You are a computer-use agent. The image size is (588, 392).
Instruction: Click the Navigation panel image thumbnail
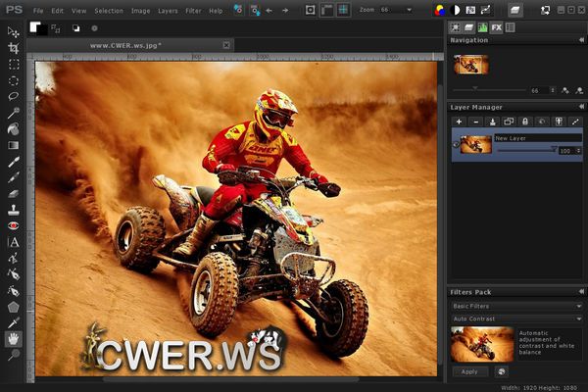point(472,65)
